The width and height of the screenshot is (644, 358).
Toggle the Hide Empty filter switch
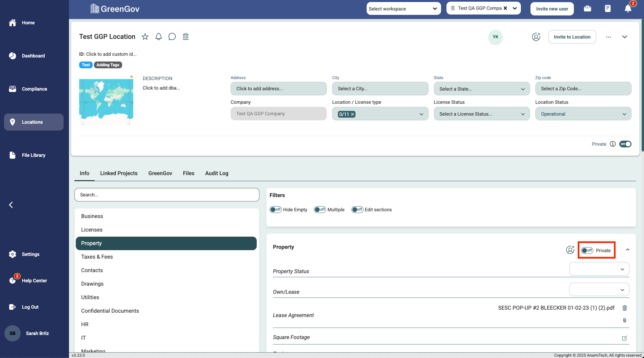pyautogui.click(x=276, y=210)
